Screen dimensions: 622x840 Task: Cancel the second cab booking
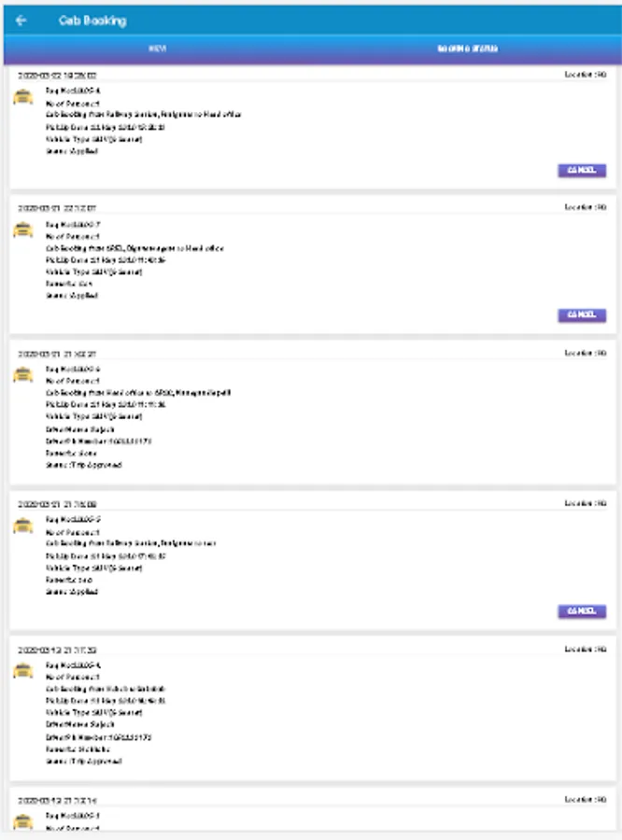[x=582, y=315]
